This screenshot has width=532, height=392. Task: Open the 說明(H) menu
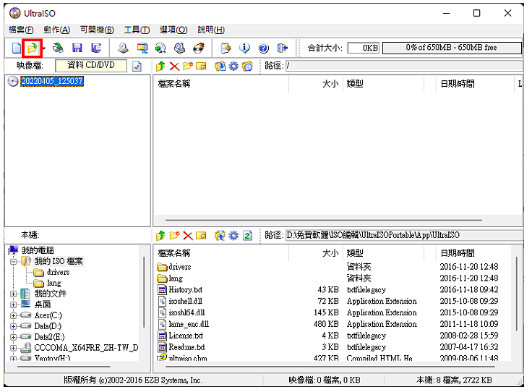211,30
